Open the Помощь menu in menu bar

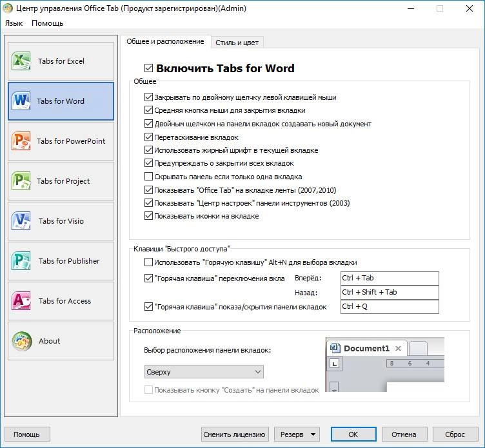(47, 23)
